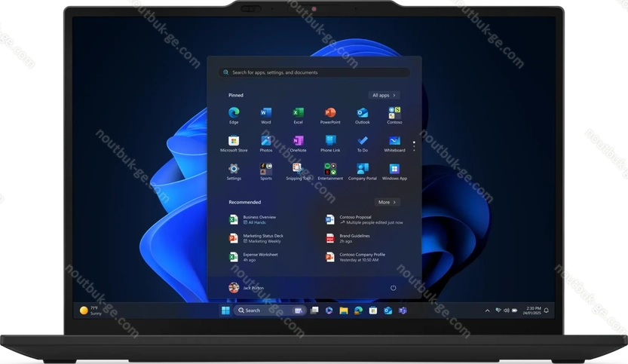Expand the Contoso app folder
The width and height of the screenshot is (628, 364).
click(394, 114)
